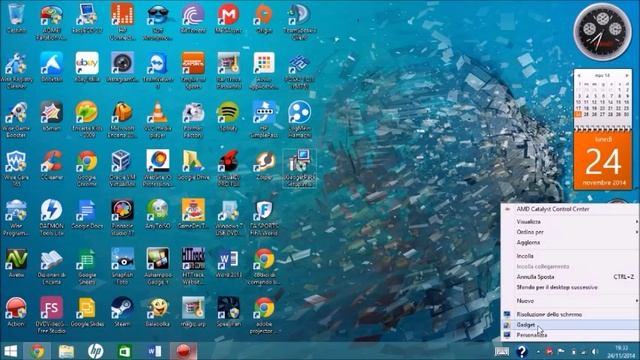640x360 pixels.
Task: Open Risoluzione dello schermo
Action: tap(570, 314)
